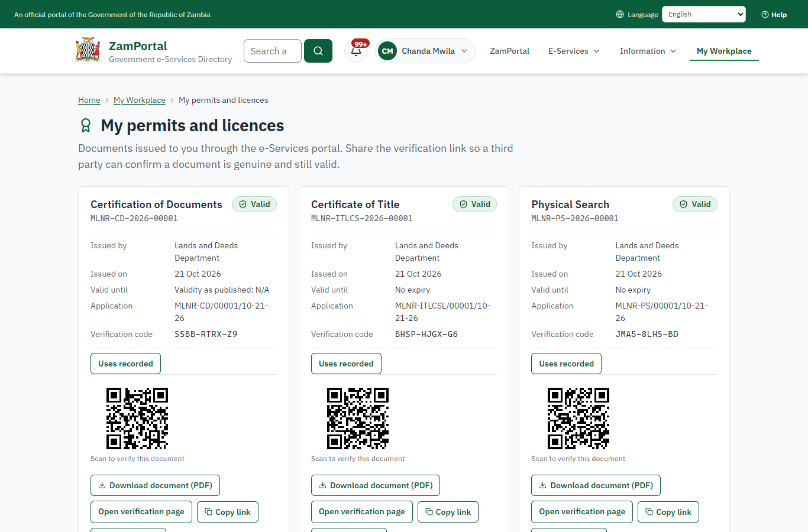
Task: Follow the My Workplace breadcrumb link
Action: tap(140, 100)
